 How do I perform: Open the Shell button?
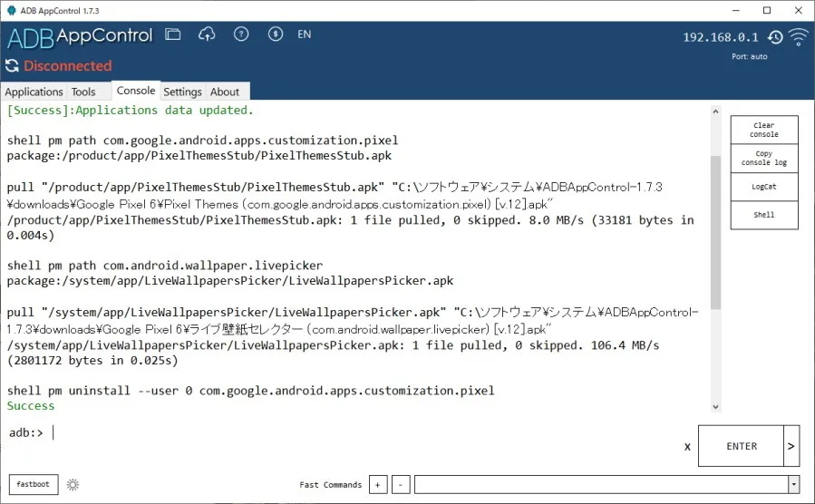(x=764, y=215)
